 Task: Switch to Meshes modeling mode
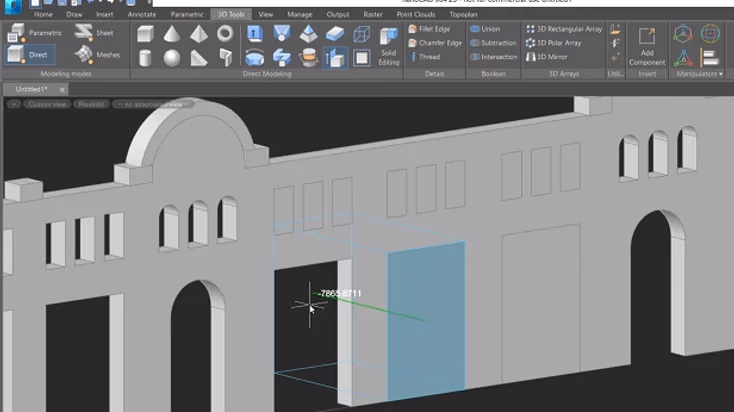pyautogui.click(x=97, y=55)
